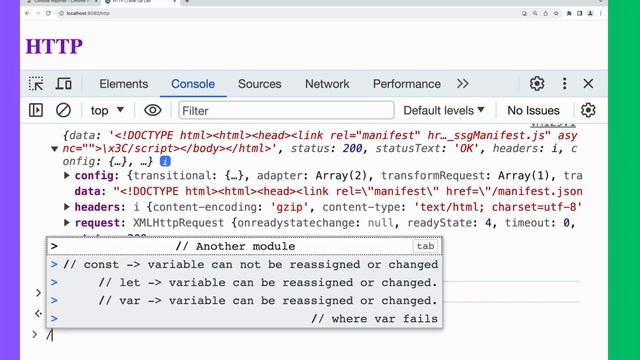Screen dimensions: 640x360
Task: Close the DevTools panel
Action: click(x=588, y=84)
